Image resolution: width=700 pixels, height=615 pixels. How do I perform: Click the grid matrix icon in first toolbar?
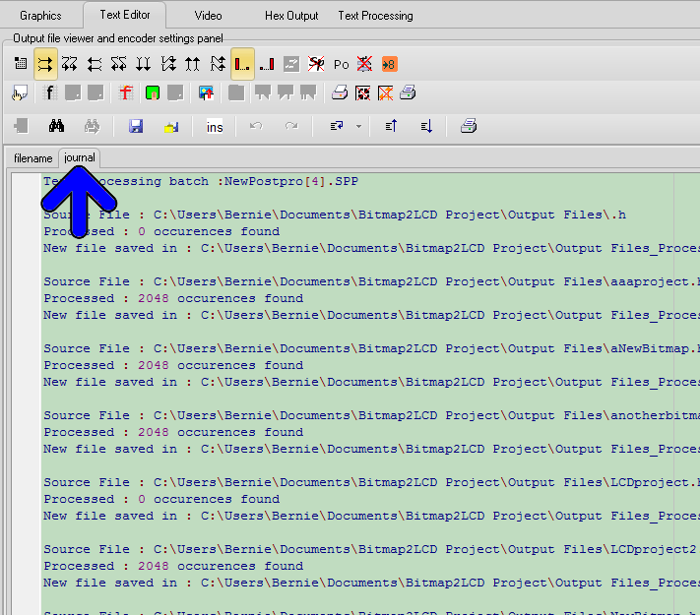(x=21, y=64)
